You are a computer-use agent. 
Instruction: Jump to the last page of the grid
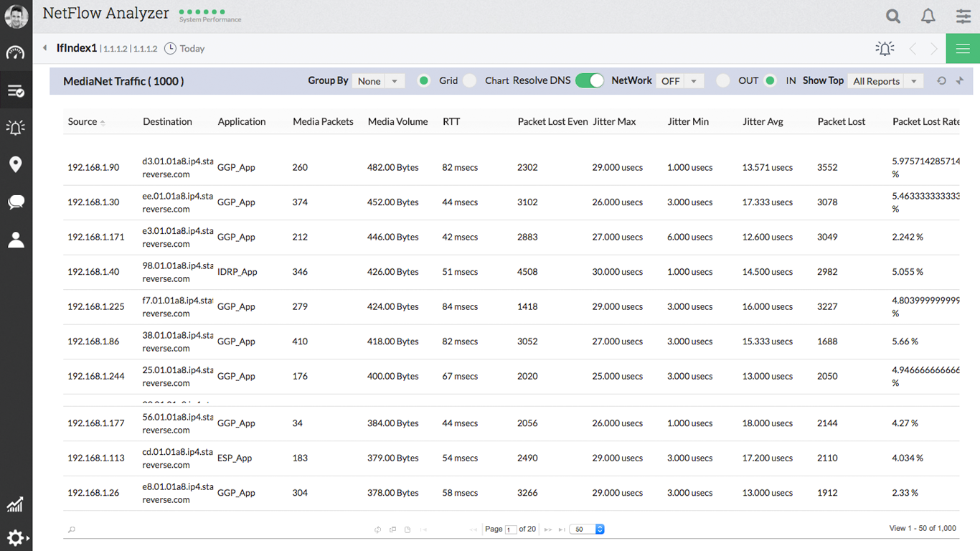[562, 529]
